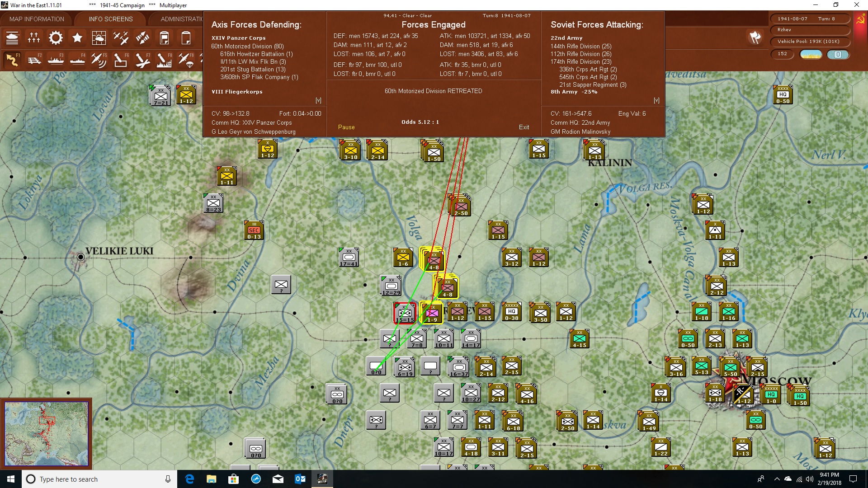
Task: Open Windows Start menu
Action: tap(11, 479)
